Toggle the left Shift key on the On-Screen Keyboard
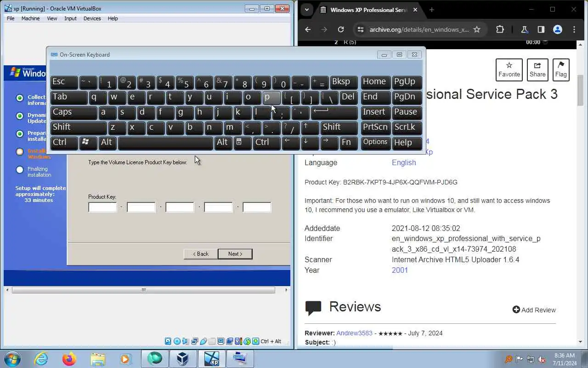Screen dimensions: 588x368 tap(79, 127)
